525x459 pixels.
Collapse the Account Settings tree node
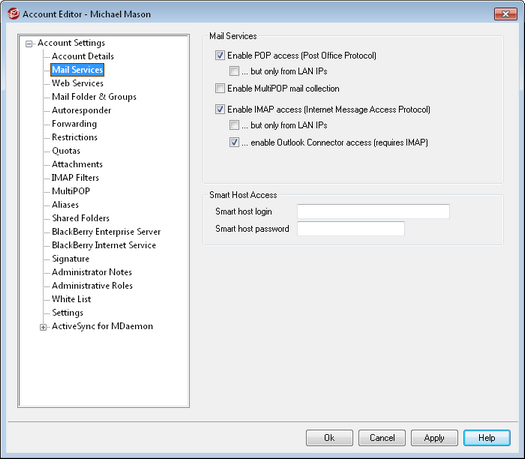pyautogui.click(x=29, y=44)
